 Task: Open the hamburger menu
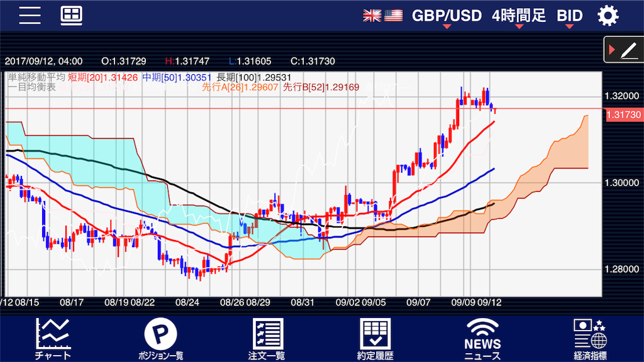[x=30, y=16]
